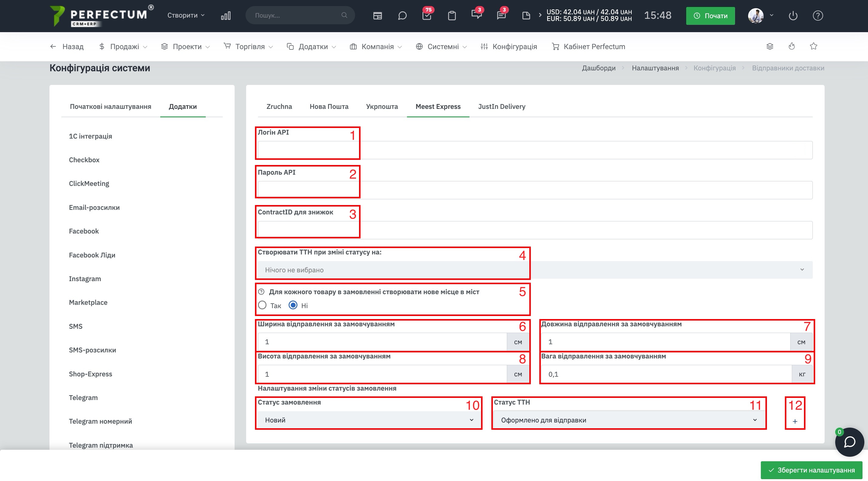Go to Конфігурація menu item

pos(508,46)
